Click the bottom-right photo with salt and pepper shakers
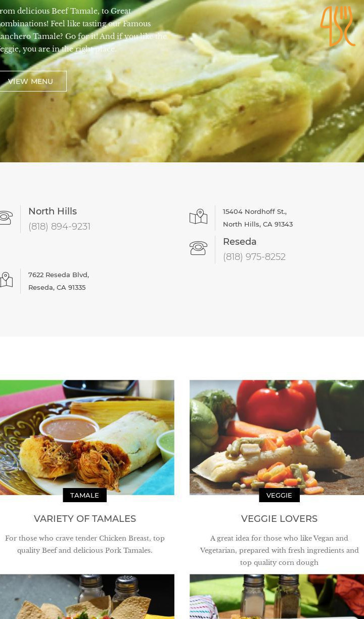 coord(277,597)
